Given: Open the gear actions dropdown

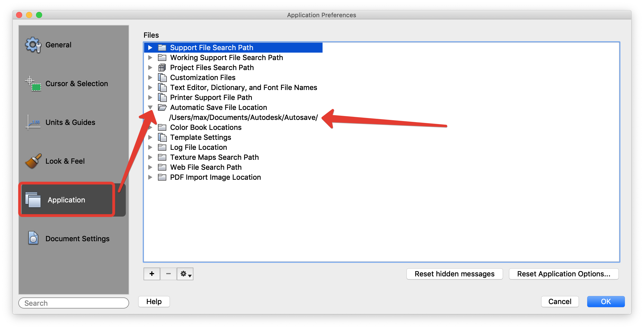Looking at the screenshot, I should 185,274.
